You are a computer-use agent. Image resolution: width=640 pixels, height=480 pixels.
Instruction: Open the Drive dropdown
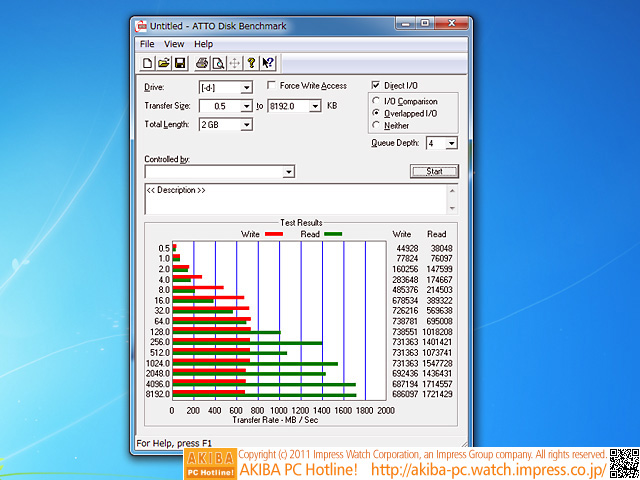pos(246,87)
